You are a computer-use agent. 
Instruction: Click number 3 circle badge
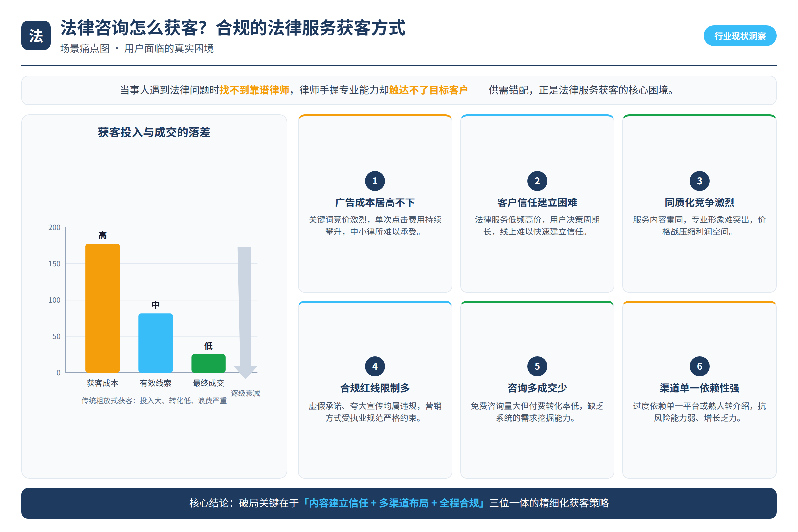click(699, 181)
